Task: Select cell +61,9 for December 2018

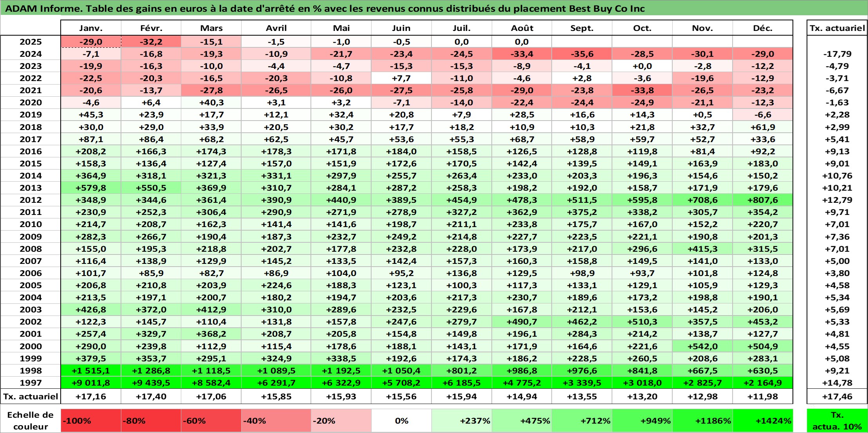Action: [x=763, y=127]
